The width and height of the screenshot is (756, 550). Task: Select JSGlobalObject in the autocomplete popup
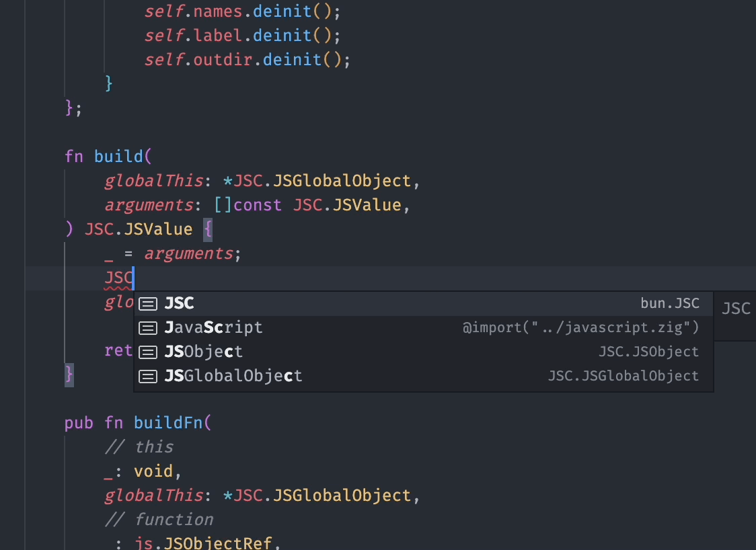[423, 376]
